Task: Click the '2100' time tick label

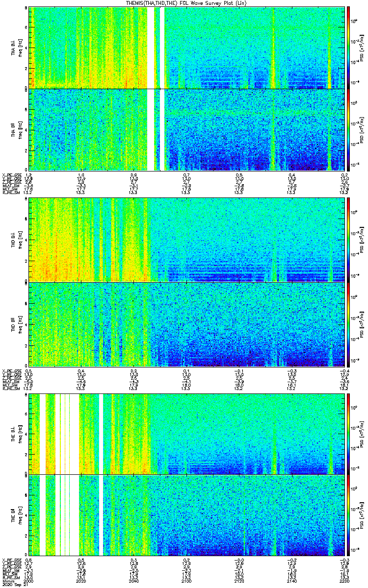Action: tap(186, 581)
